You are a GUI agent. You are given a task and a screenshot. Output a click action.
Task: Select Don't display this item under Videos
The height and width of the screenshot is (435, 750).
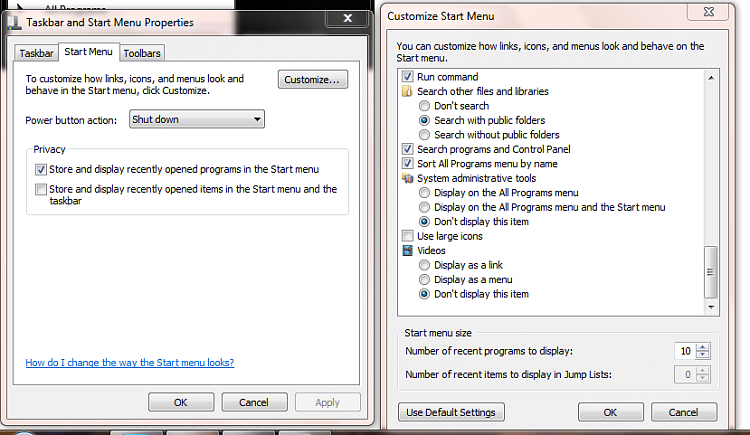[x=424, y=294]
